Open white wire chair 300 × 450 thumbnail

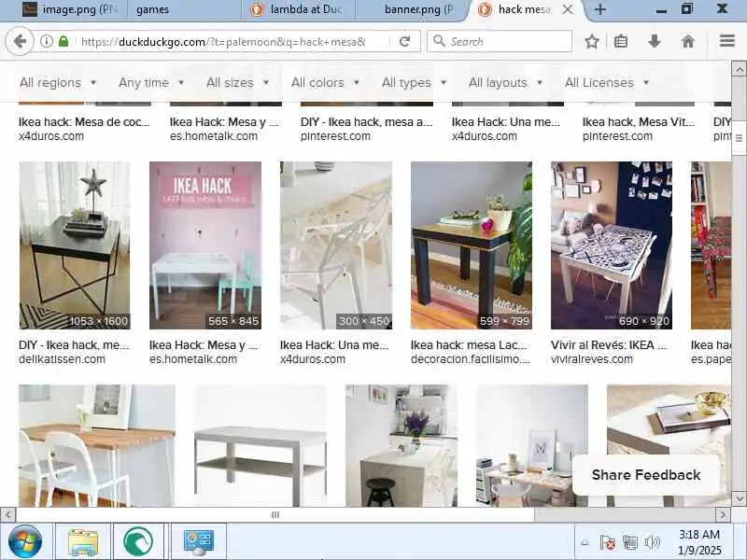[336, 245]
